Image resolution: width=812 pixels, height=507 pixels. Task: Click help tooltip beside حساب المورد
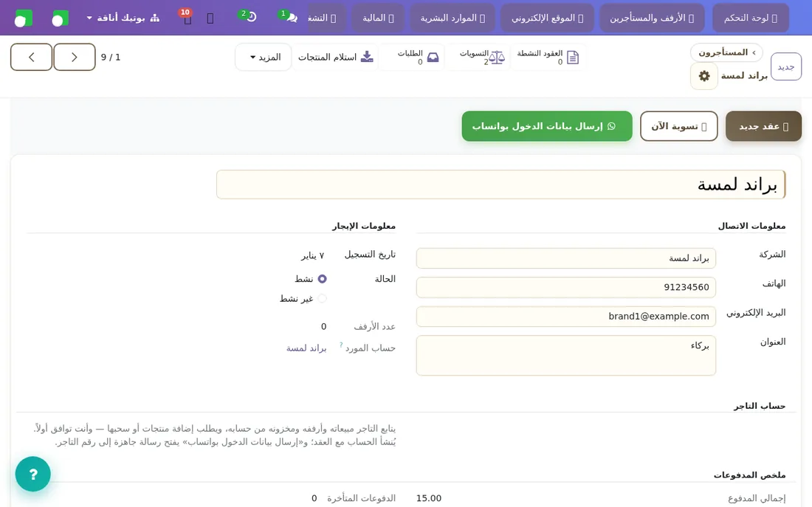click(341, 345)
